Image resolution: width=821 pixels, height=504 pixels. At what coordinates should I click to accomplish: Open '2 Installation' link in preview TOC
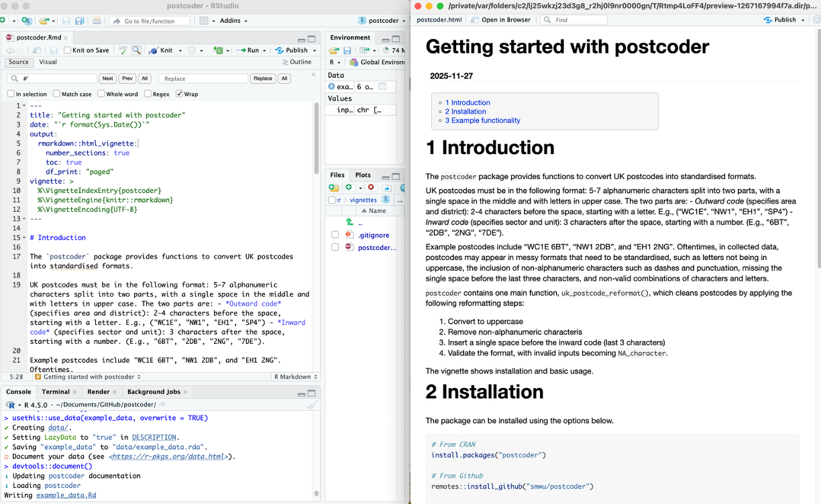point(466,111)
